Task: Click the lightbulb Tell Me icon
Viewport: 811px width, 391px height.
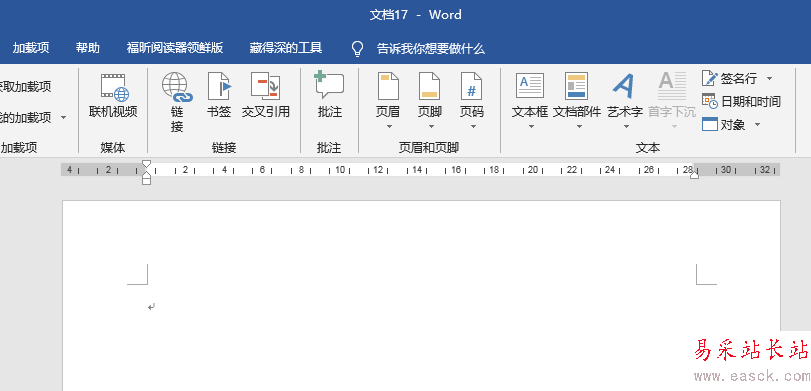Action: pyautogui.click(x=357, y=49)
